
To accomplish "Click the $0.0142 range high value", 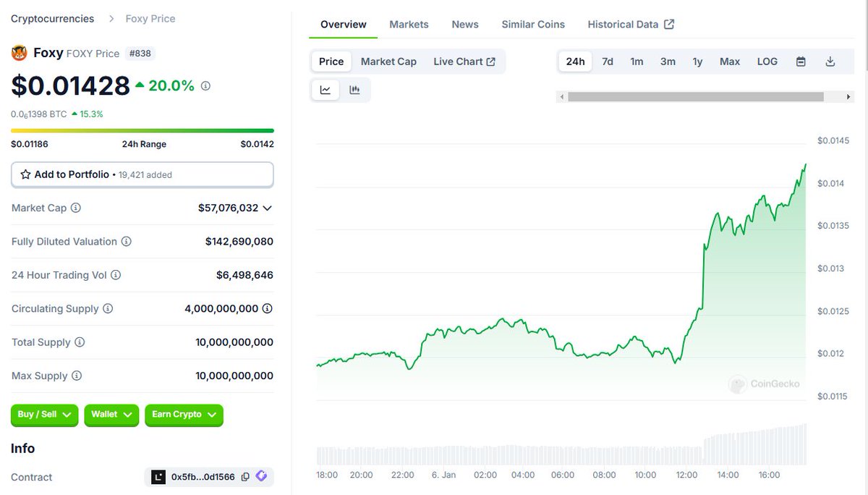I will (257, 144).
